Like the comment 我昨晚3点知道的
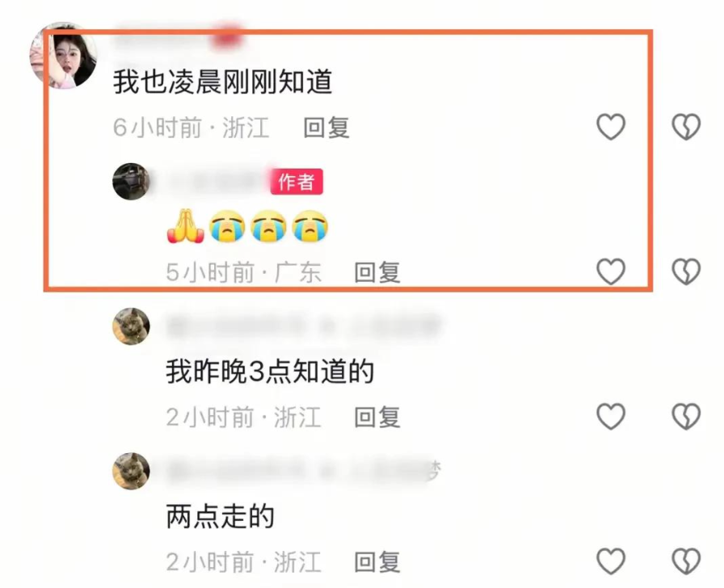Image resolution: width=724 pixels, height=588 pixels. [611, 416]
